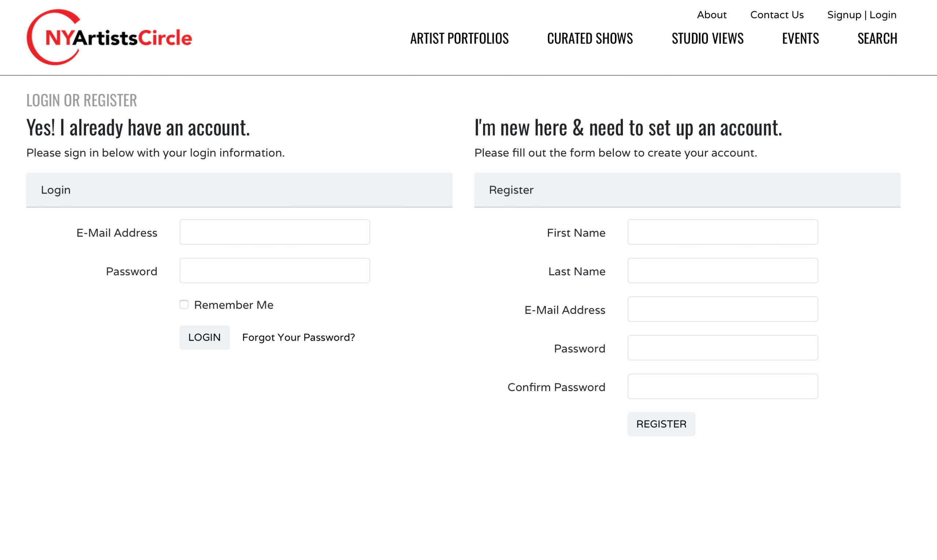
Task: Navigate to Events
Action: coord(800,38)
